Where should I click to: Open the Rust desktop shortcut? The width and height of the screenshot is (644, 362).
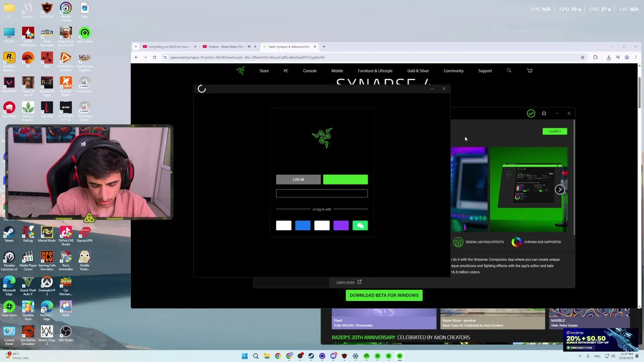47,60
